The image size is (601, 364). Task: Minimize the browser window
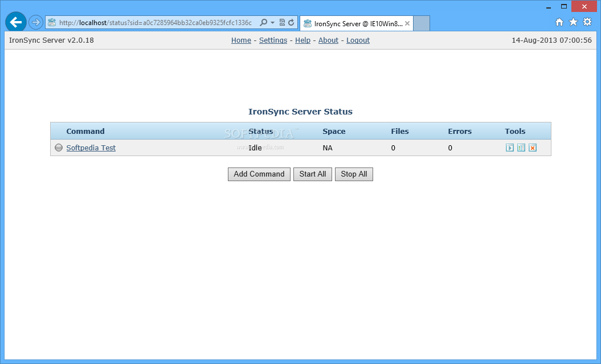549,6
